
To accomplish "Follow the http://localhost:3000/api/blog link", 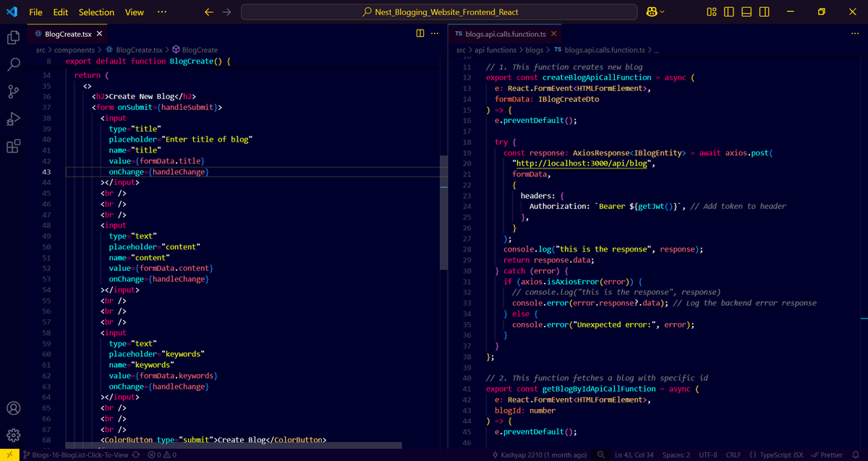I will (582, 163).
